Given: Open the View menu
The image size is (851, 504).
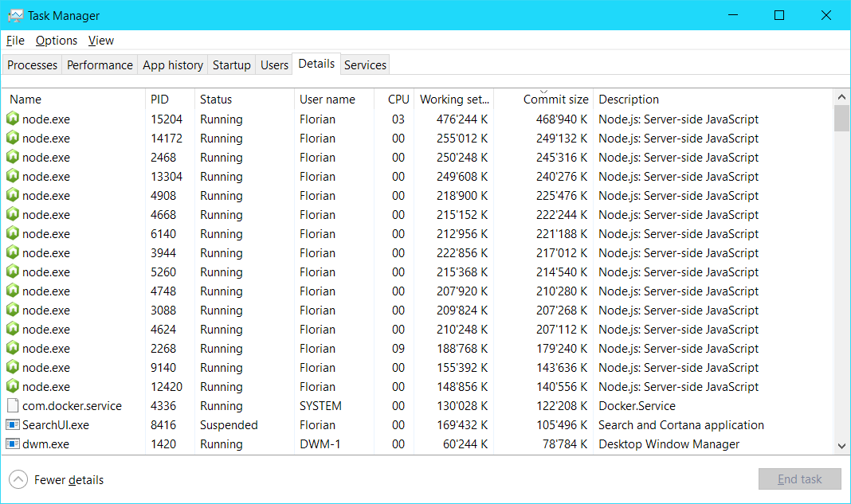Looking at the screenshot, I should [x=101, y=41].
